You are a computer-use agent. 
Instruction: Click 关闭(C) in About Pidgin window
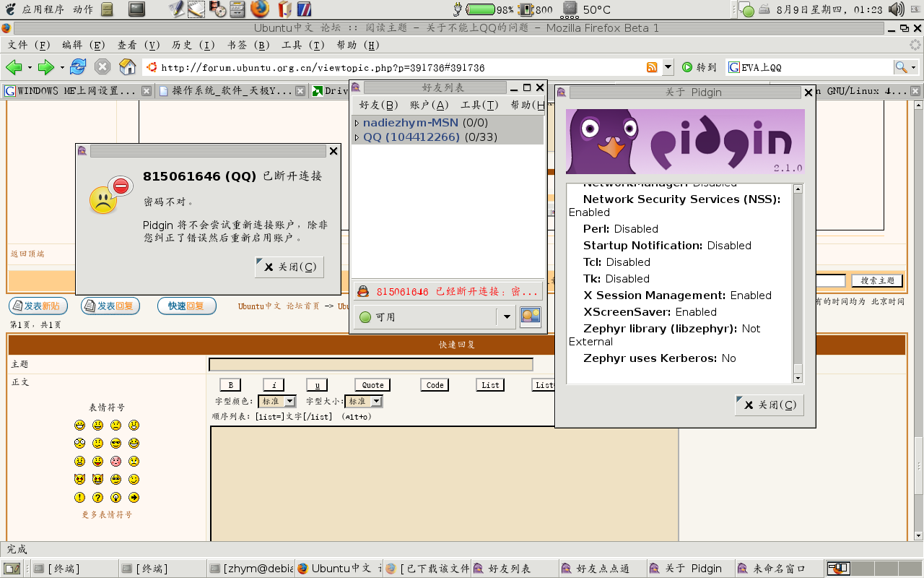[770, 405]
